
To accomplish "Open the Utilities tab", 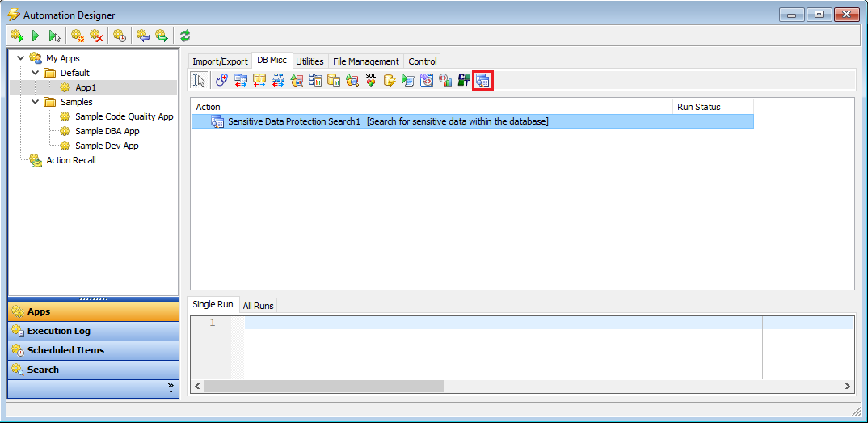I will point(310,61).
